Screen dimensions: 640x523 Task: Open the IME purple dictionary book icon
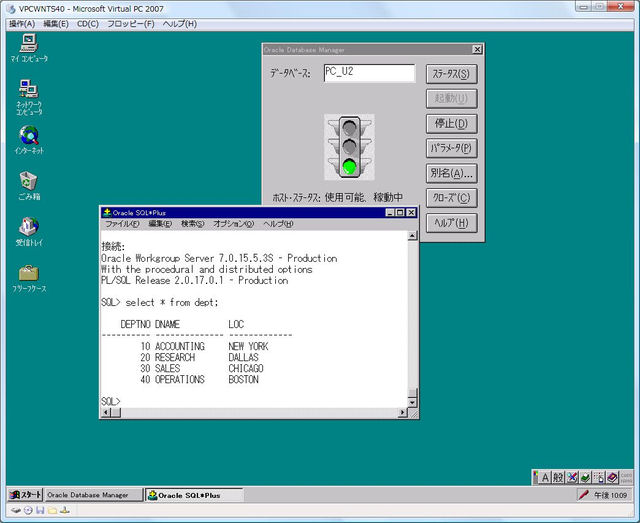point(612,477)
